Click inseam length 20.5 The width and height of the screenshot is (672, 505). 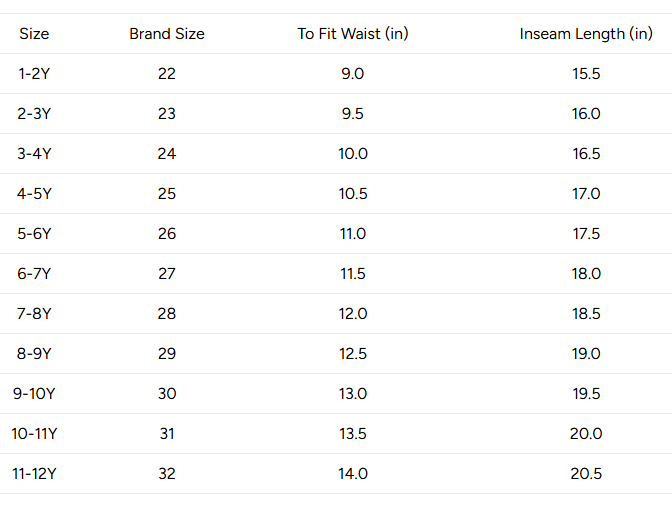[x=586, y=474]
